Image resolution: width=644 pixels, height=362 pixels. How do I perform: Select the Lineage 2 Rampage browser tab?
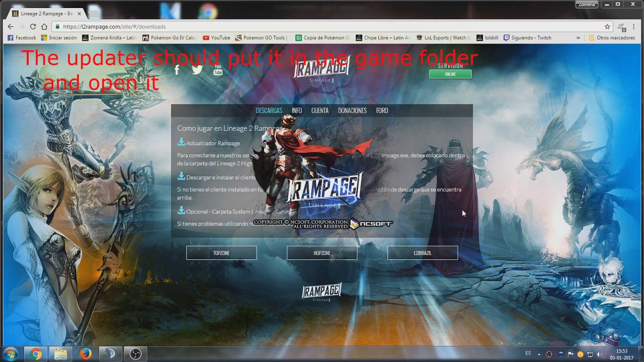click(x=48, y=14)
